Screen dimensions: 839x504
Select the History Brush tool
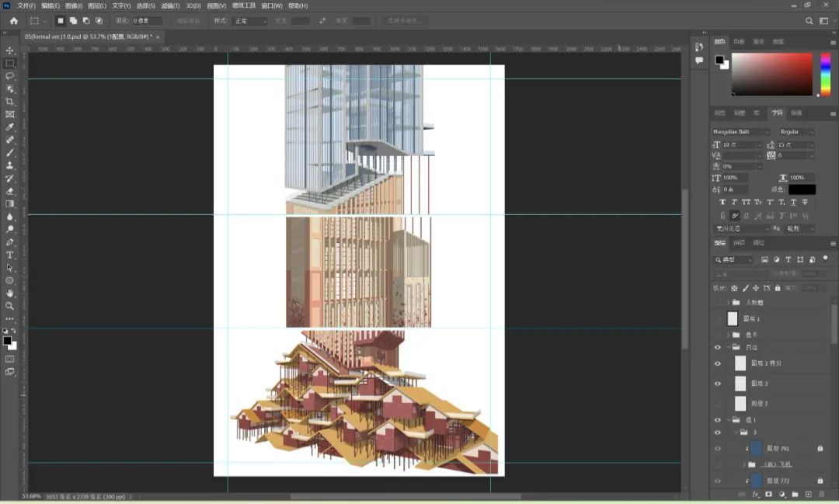pyautogui.click(x=9, y=179)
